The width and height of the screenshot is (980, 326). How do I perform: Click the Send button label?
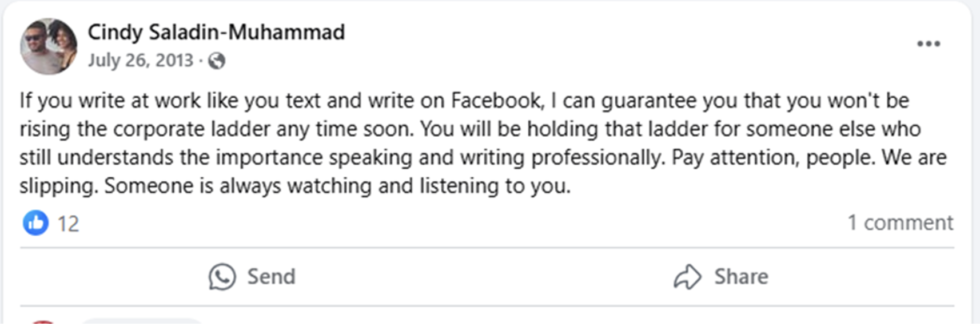click(x=271, y=277)
